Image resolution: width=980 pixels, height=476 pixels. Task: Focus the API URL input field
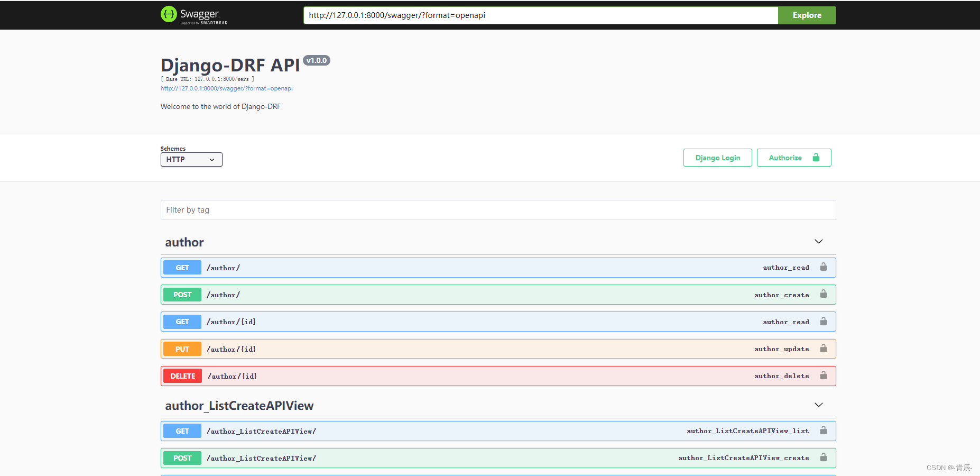click(541, 15)
